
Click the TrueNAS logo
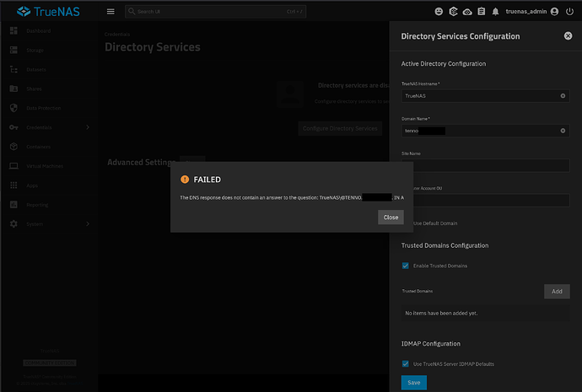51,12
